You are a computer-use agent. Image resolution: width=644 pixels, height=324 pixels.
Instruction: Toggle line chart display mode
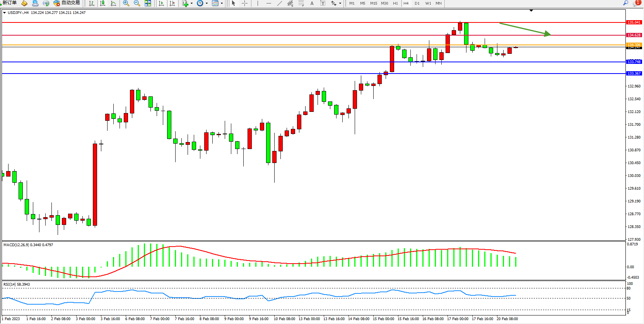tap(113, 3)
